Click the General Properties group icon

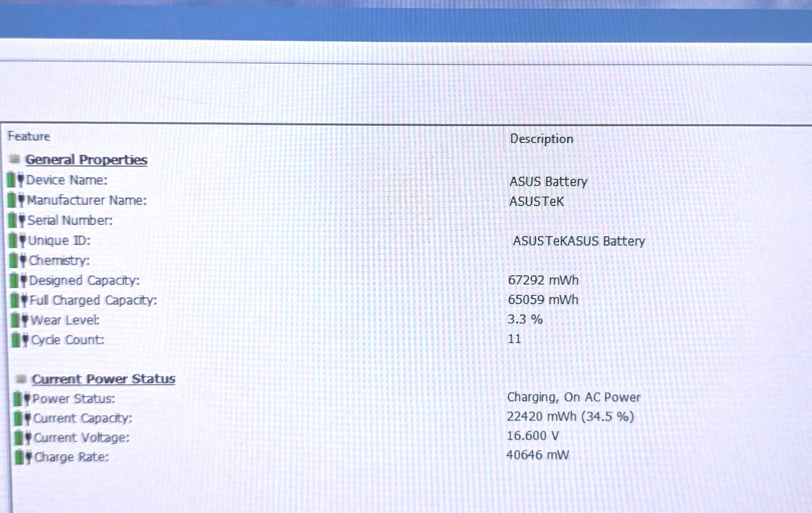[x=15, y=159]
